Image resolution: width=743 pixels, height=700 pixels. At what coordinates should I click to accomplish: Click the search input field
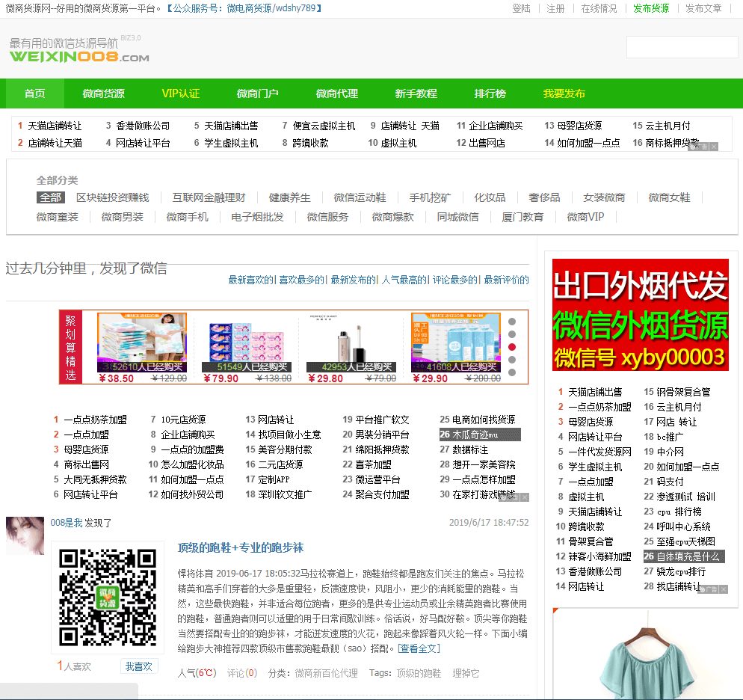(682, 47)
